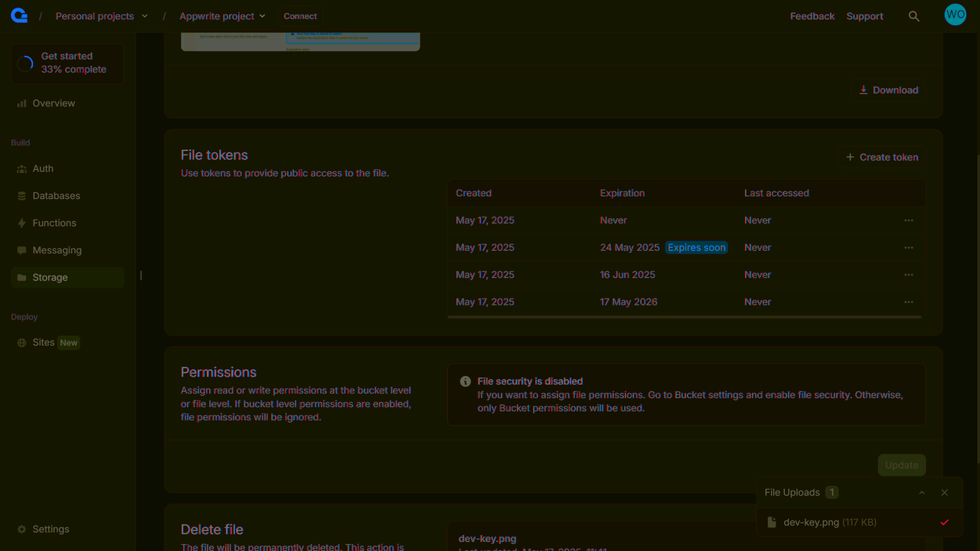Open options menu for 24 May 2025 token
The width and height of the screenshot is (980, 551).
[x=908, y=248]
